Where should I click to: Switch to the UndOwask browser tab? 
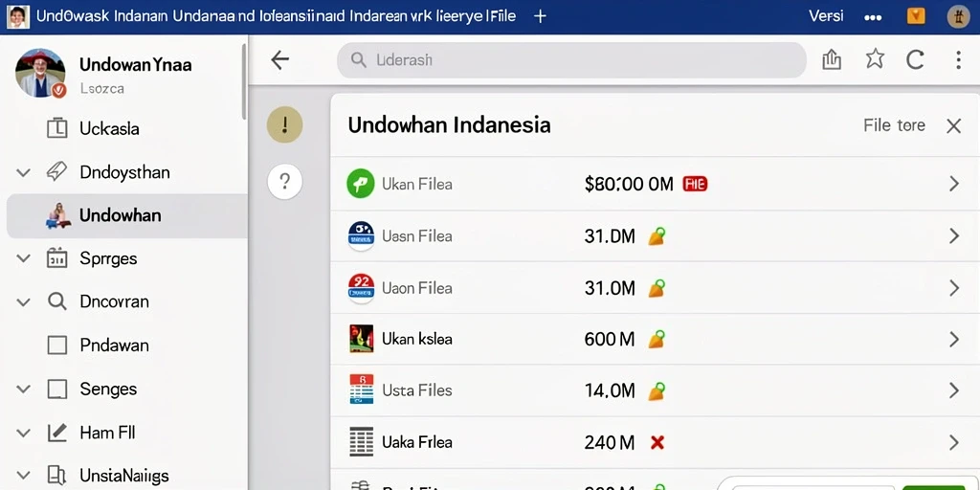coord(276,17)
